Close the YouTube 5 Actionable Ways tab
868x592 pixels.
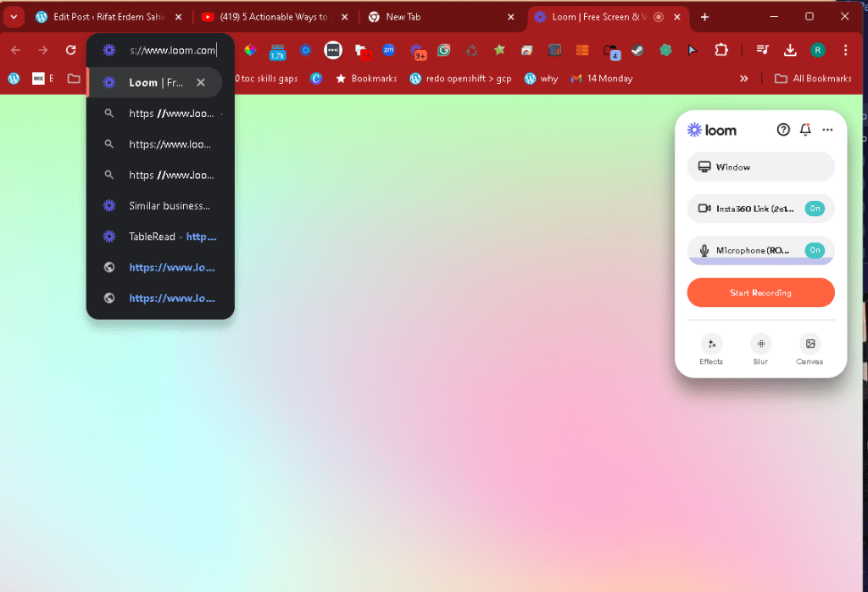coord(344,17)
